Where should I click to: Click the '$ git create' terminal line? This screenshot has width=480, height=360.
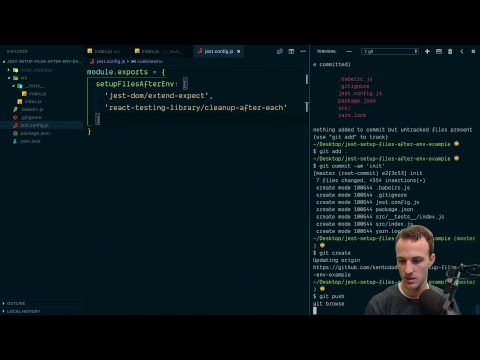332,253
